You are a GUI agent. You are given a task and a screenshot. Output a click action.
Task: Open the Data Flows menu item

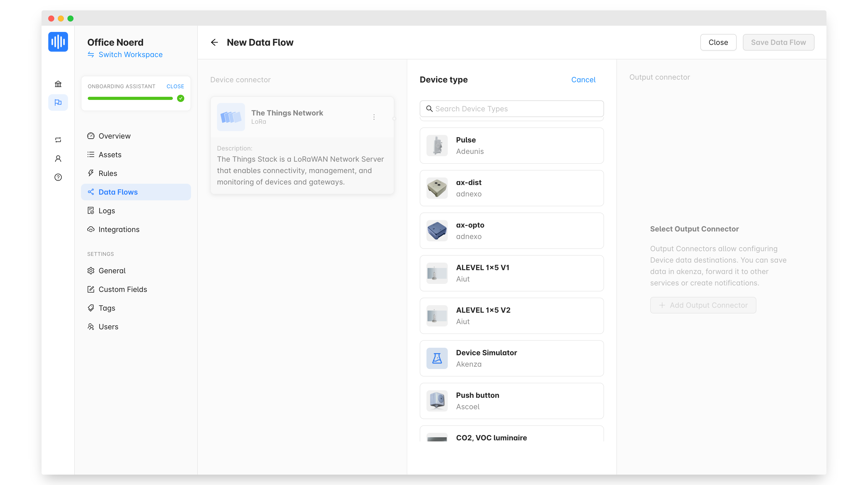[x=136, y=192]
